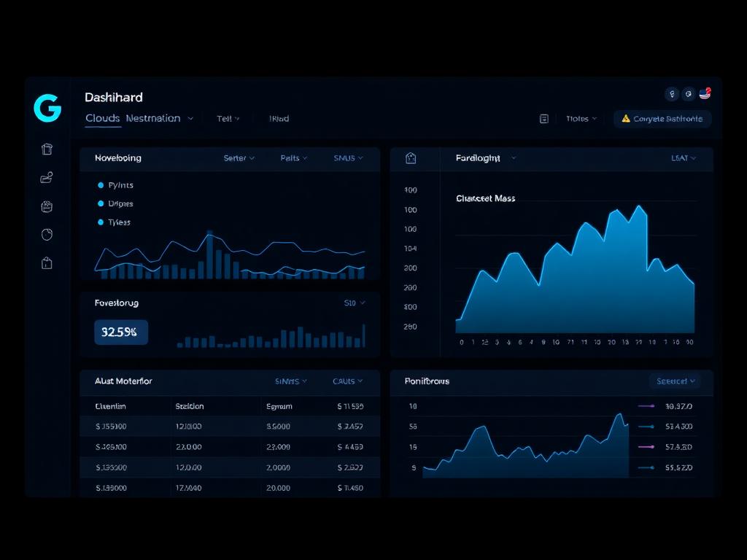Click the 32.59% value badge
Viewport: 747px width, 560px height.
(121, 332)
